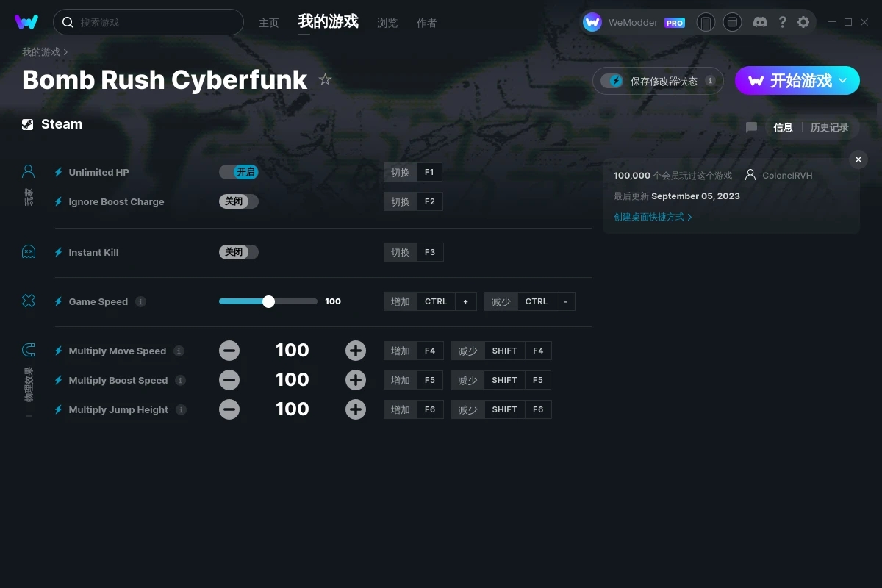Favorite Bomb Rush Cyberfunk with the star
Image resolution: width=882 pixels, height=588 pixels.
(x=325, y=79)
